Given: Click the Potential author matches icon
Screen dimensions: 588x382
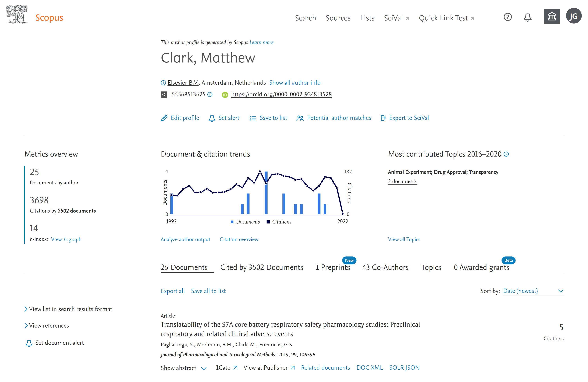Looking at the screenshot, I should [x=300, y=118].
